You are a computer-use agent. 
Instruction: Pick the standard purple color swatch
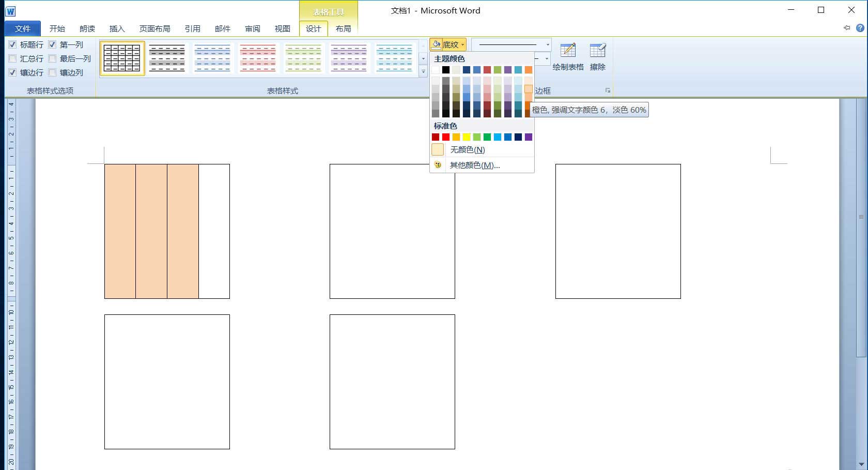click(529, 137)
